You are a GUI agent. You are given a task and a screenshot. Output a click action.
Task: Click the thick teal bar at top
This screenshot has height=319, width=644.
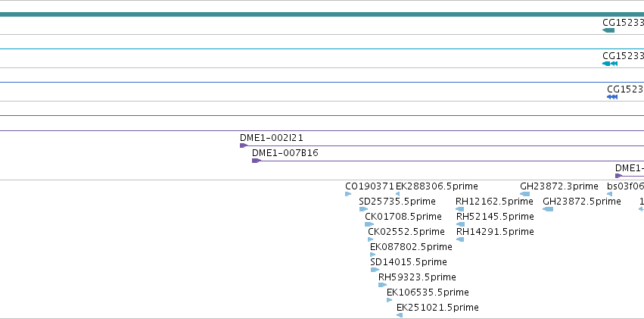click(x=322, y=14)
